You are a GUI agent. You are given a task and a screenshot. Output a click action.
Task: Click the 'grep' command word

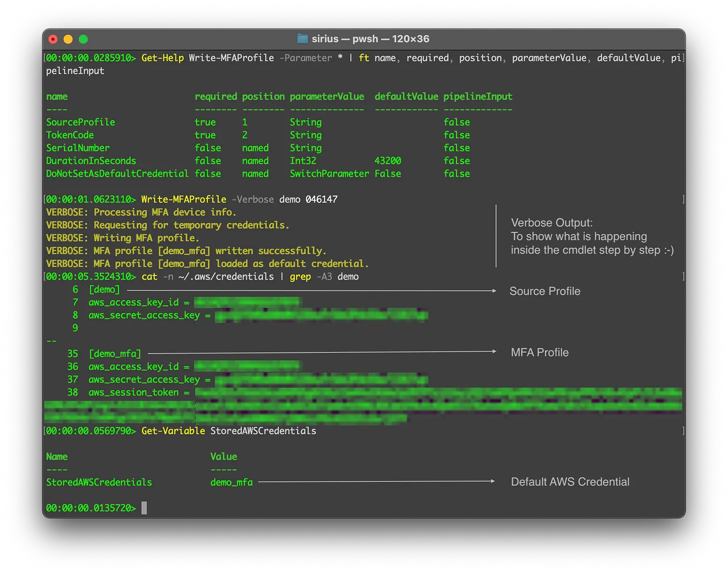pos(300,277)
